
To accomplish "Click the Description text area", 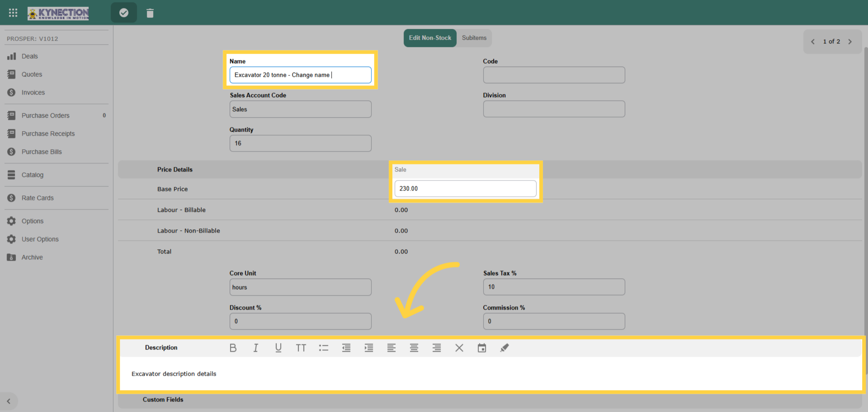I will click(491, 374).
